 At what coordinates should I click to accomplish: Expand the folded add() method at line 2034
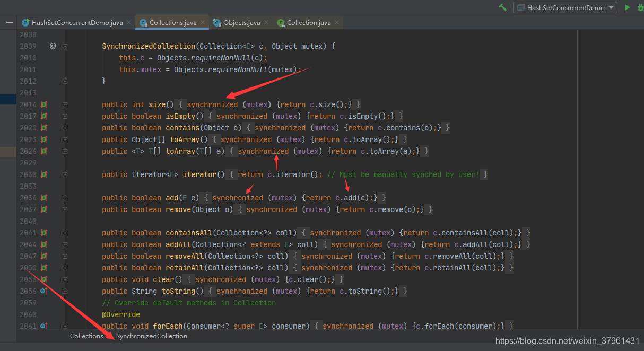pyautogui.click(x=65, y=198)
